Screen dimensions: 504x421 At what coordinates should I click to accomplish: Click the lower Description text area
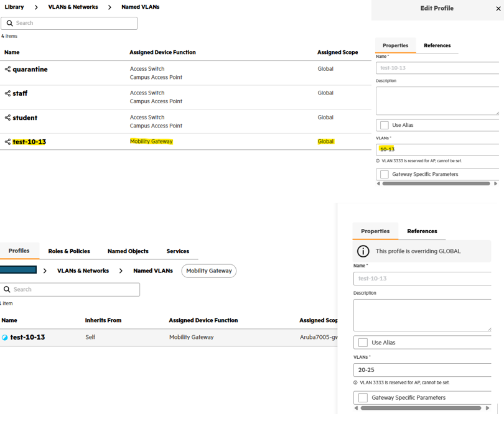tap(422, 315)
